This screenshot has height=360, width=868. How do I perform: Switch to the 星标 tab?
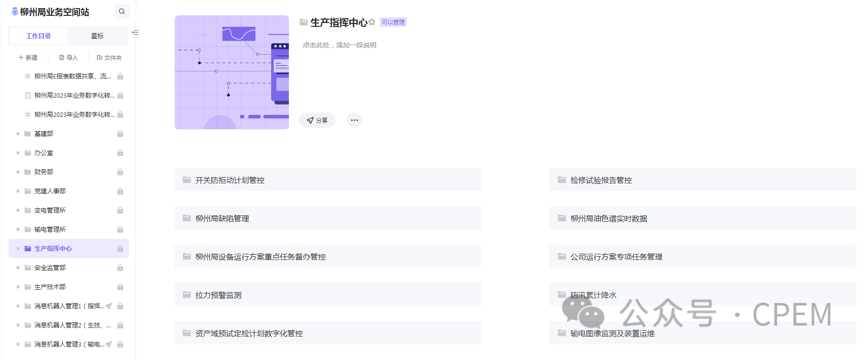[97, 36]
